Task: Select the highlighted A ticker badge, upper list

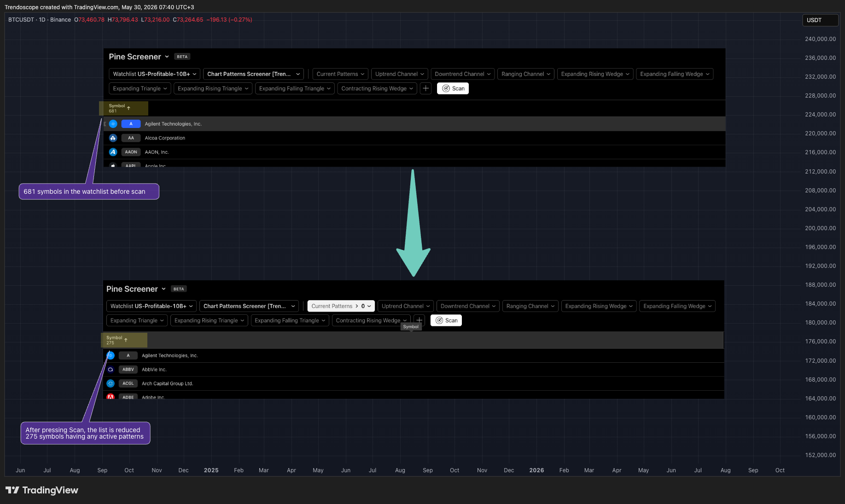Action: 131,124
